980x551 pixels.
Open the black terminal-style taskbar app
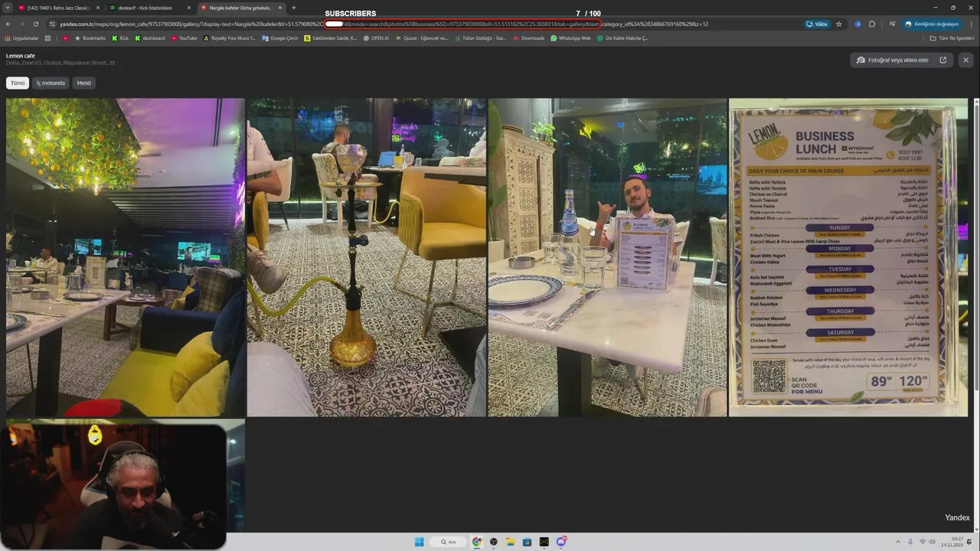pyautogui.click(x=544, y=542)
